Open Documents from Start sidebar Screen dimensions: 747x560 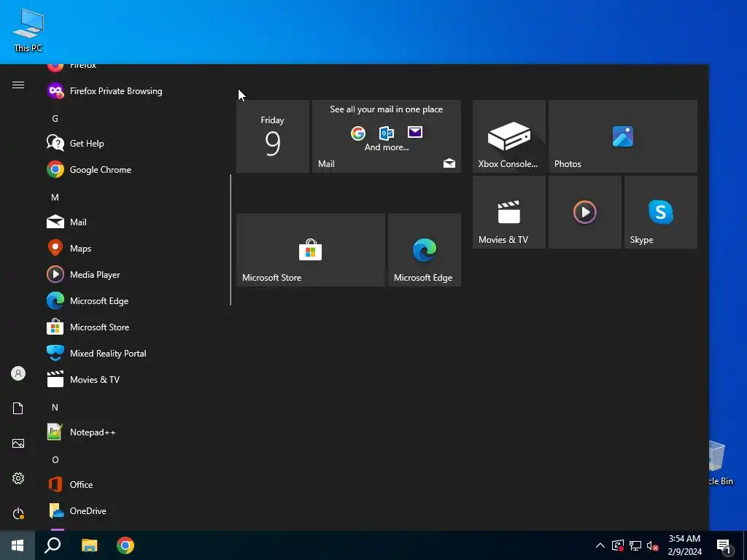(x=18, y=408)
